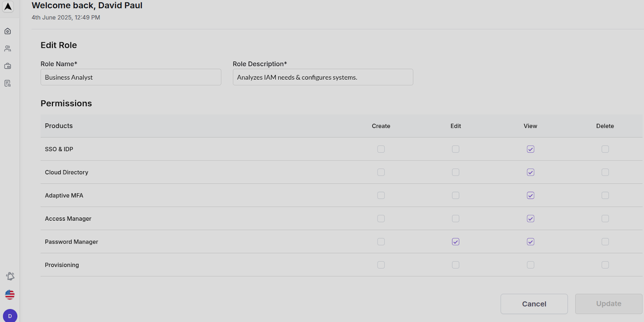This screenshot has height=322, width=644.
Task: Enable Create permission for SSO & IDP
Action: (x=381, y=149)
